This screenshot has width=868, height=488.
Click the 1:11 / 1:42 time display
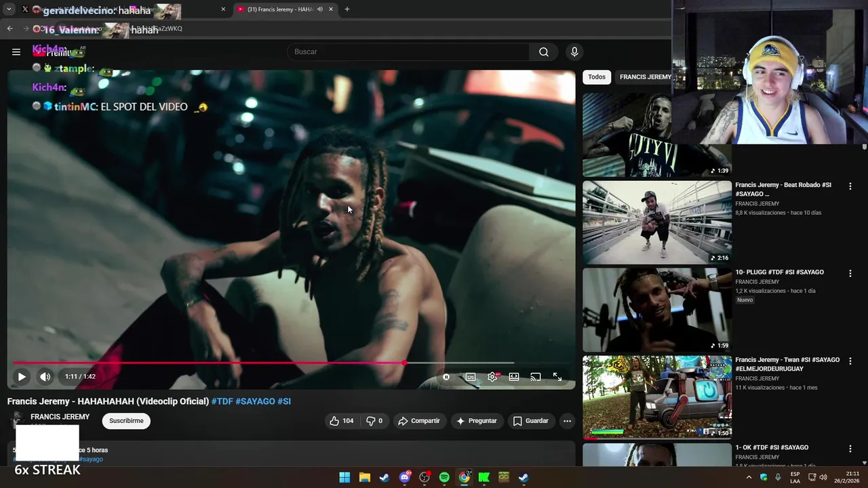click(x=80, y=376)
